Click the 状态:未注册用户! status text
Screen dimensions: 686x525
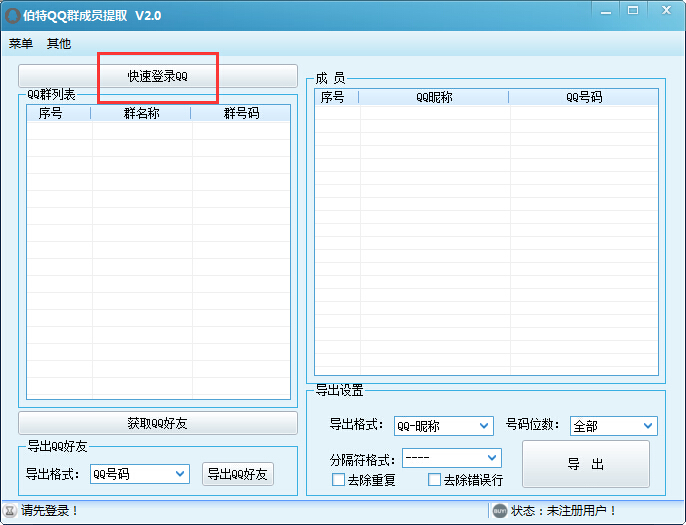[564, 511]
